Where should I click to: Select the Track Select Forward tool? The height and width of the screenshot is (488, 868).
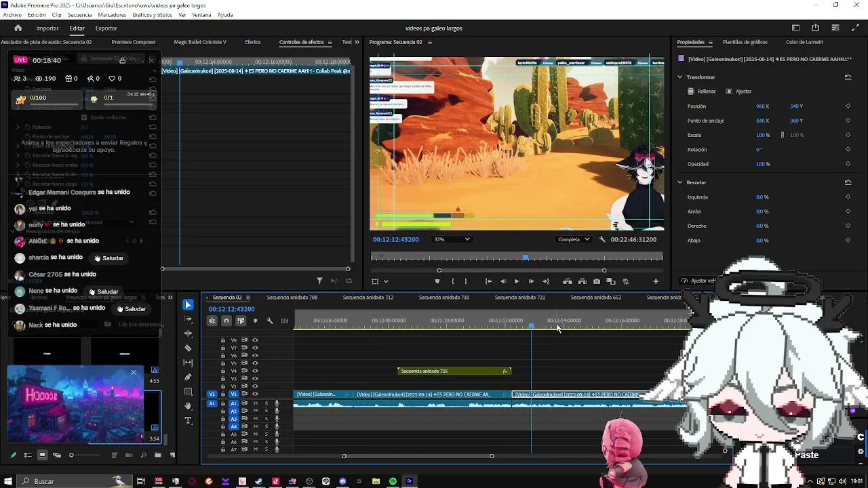pyautogui.click(x=189, y=319)
